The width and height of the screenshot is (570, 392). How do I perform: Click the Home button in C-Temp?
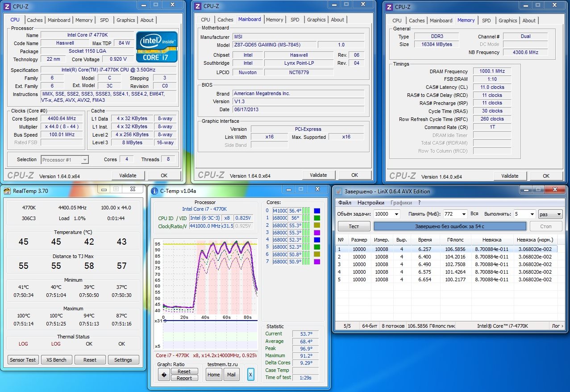(213, 375)
